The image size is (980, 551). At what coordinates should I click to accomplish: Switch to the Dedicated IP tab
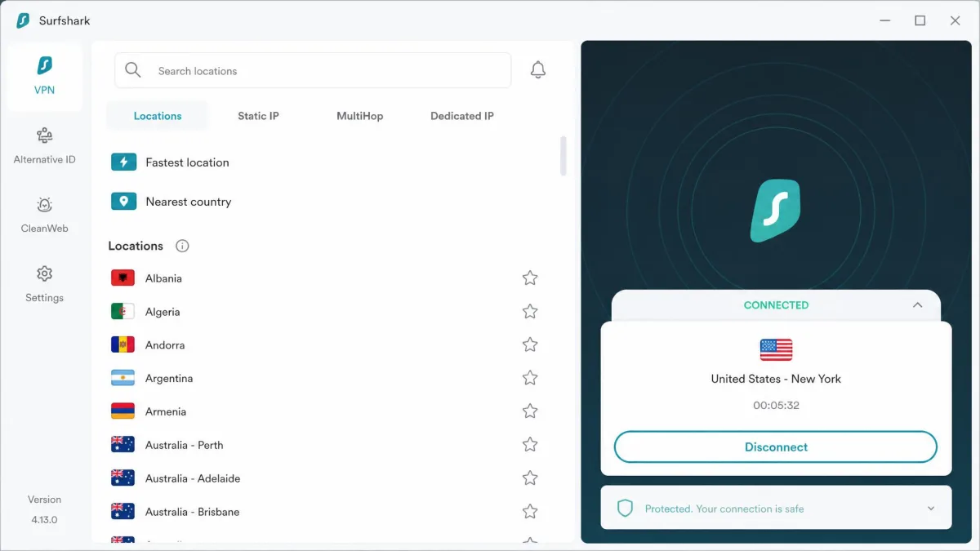tap(462, 116)
